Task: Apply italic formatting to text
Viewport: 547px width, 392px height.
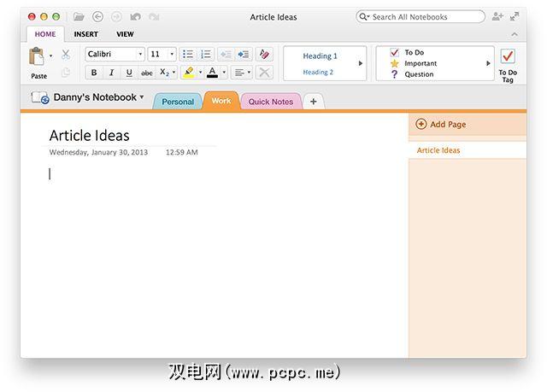Action: pos(111,73)
